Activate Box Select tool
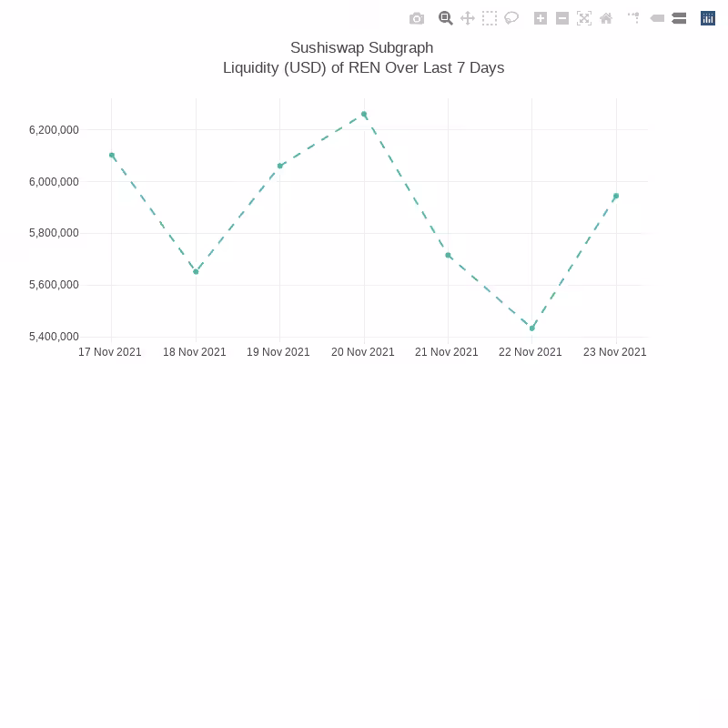Screen dimensions: 728x728 point(490,18)
